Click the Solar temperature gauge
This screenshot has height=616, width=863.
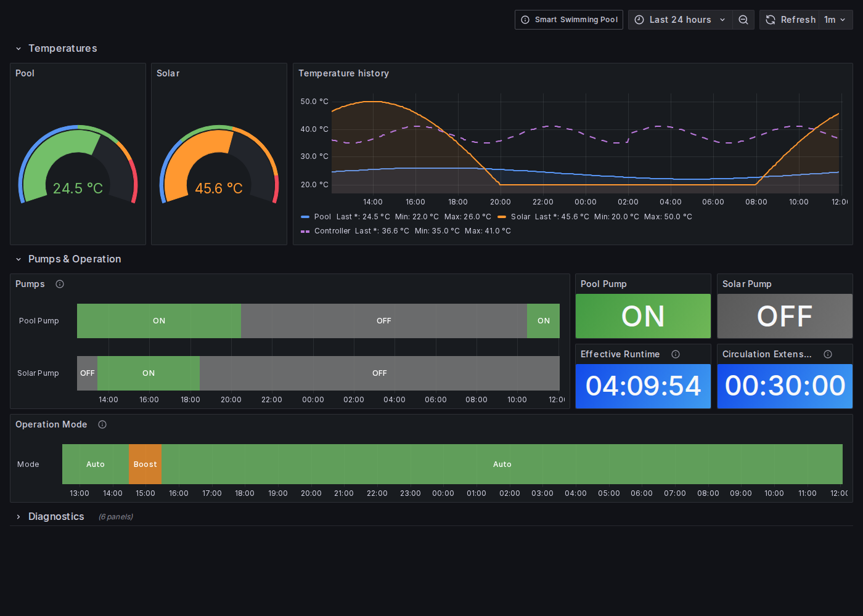pyautogui.click(x=219, y=164)
